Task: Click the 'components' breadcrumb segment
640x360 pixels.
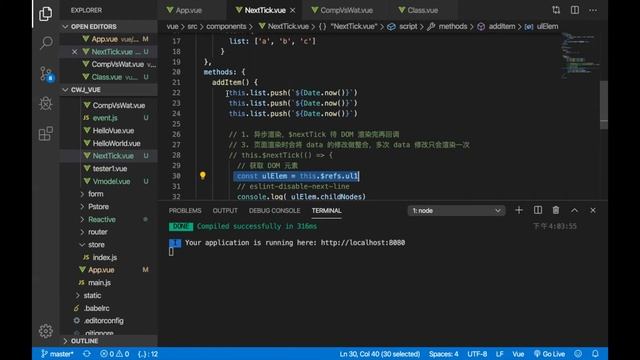Action: (x=226, y=27)
